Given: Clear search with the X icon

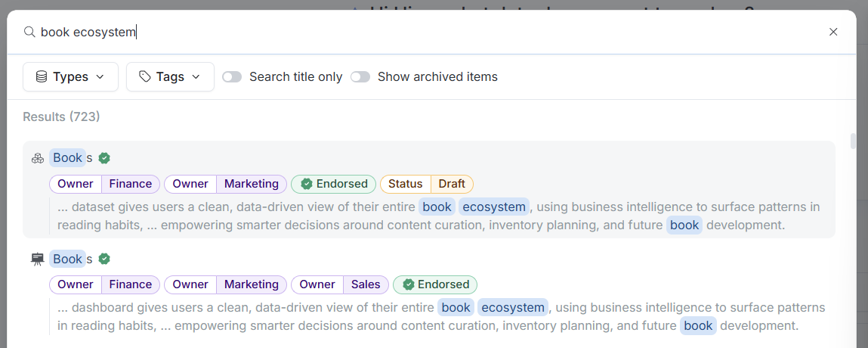Looking at the screenshot, I should (833, 32).
